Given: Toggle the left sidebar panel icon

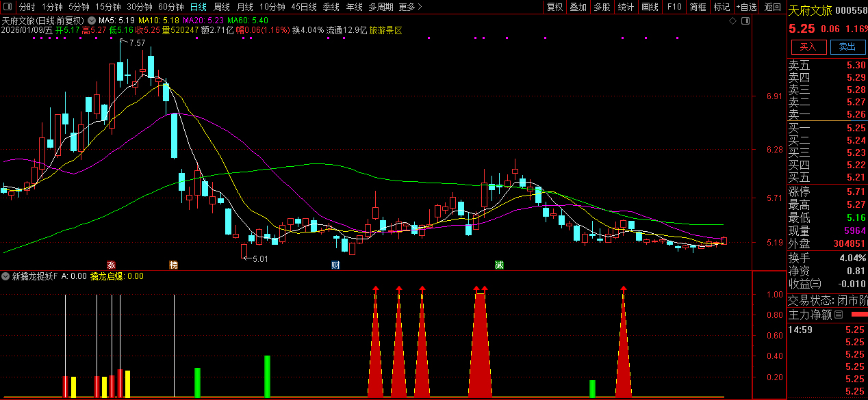Looking at the screenshot, I should click(x=7, y=7).
